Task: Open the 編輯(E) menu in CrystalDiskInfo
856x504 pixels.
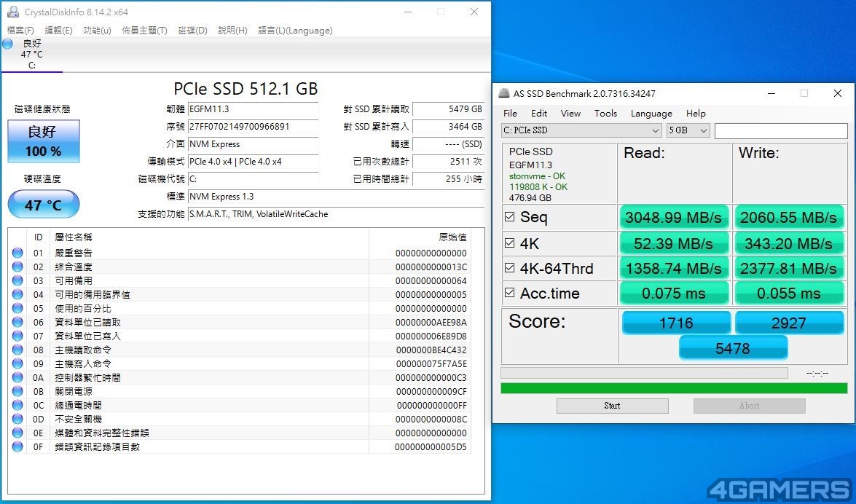Action: coord(58,31)
